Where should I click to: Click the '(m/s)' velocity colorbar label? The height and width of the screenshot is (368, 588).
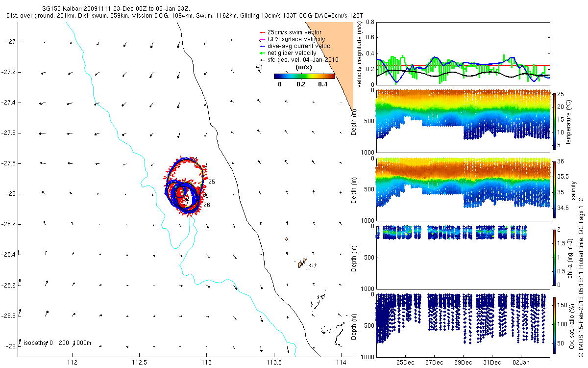click(304, 67)
